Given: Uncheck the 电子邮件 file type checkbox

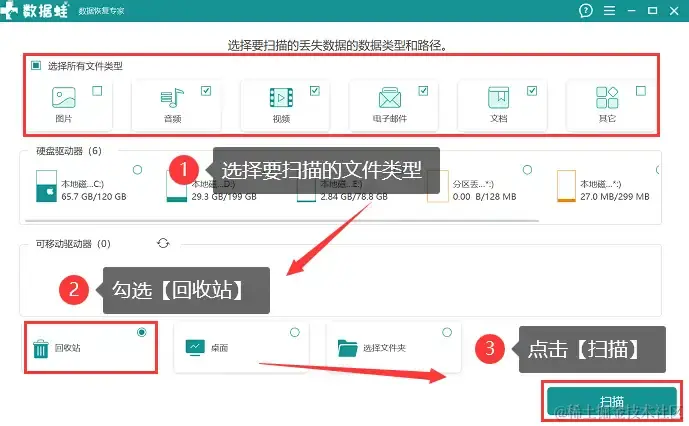Looking at the screenshot, I should click(423, 91).
